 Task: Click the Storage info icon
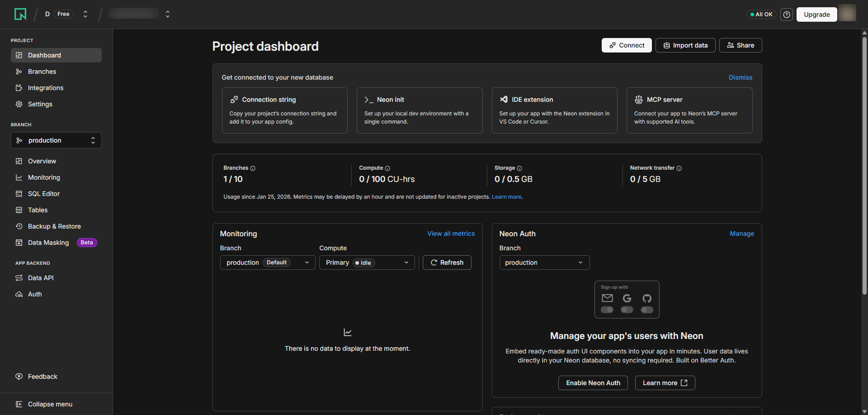[519, 168]
